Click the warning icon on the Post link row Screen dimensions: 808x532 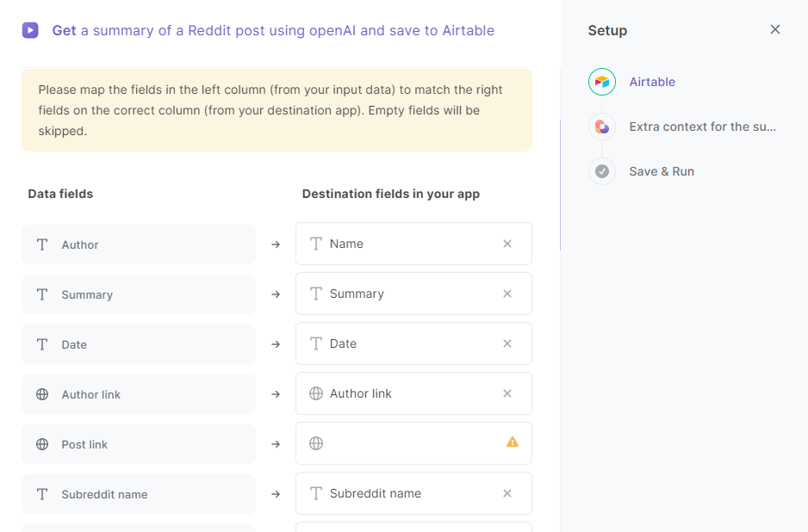click(x=512, y=442)
